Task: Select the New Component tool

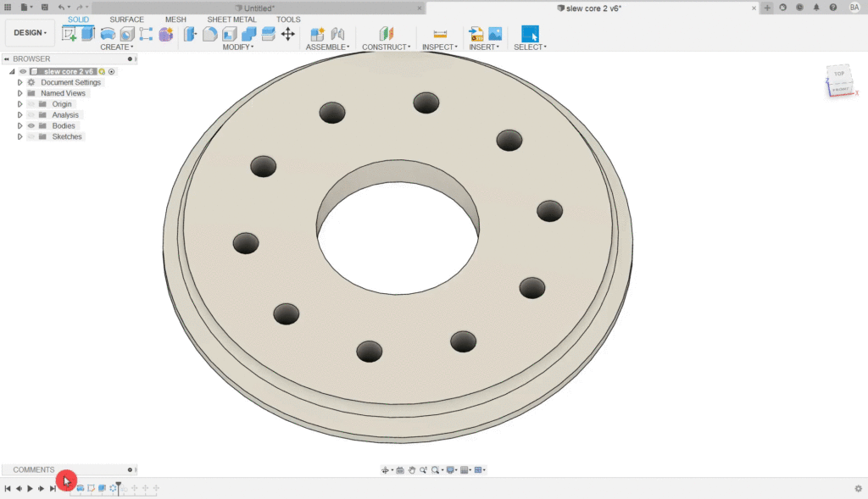Action: [x=317, y=34]
